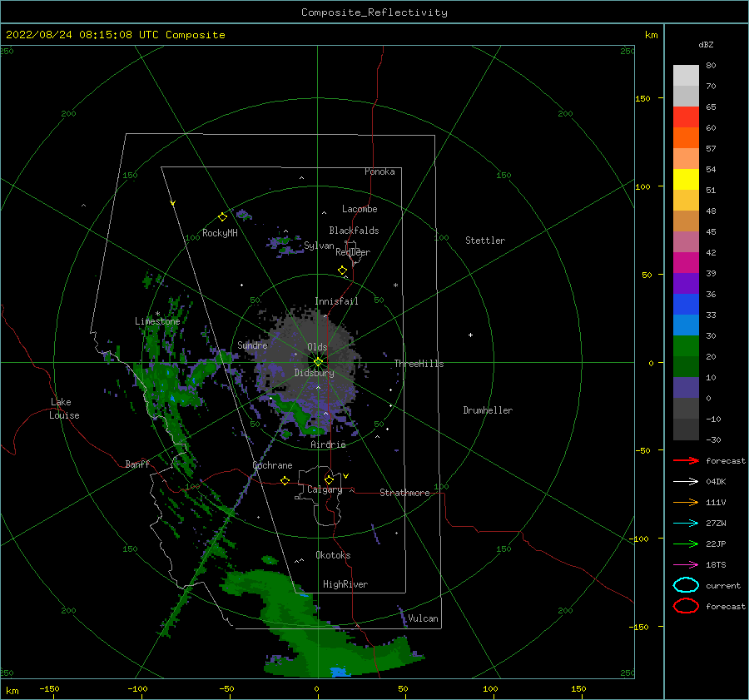Click the yellow diamond marker above Calgary label
Screen dimensions: 749x700
pos(329,479)
